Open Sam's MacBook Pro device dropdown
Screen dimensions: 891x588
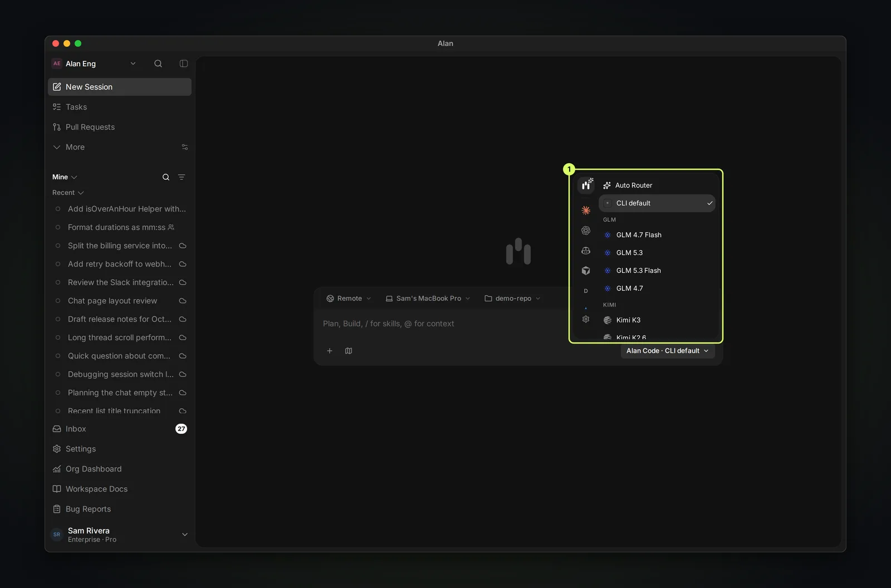(428, 298)
